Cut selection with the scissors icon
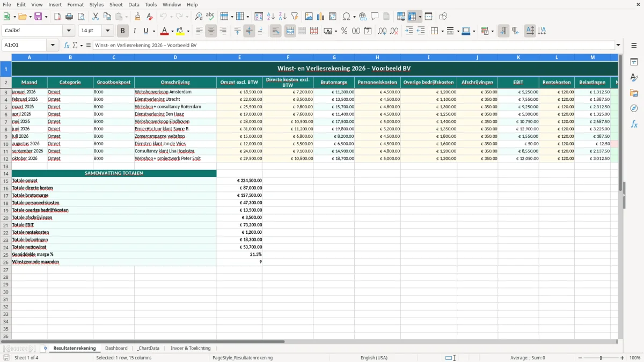Image resolution: width=644 pixels, height=362 pixels. (96, 17)
